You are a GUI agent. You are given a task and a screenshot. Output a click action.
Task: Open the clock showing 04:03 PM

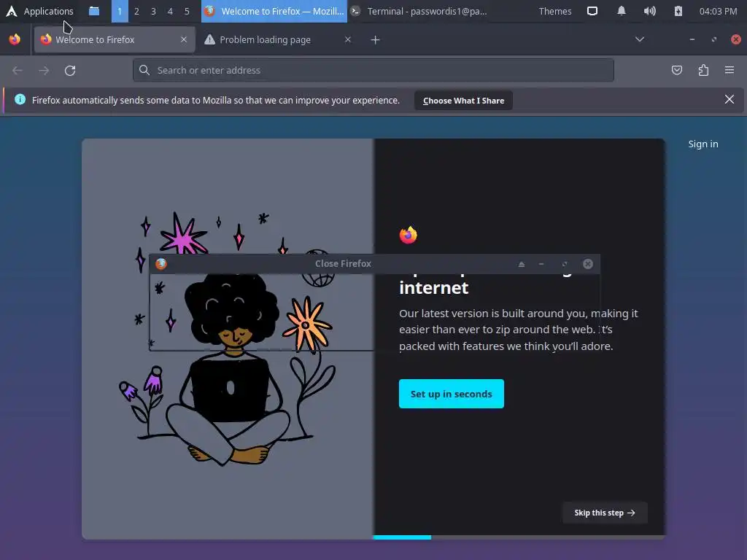click(x=718, y=11)
